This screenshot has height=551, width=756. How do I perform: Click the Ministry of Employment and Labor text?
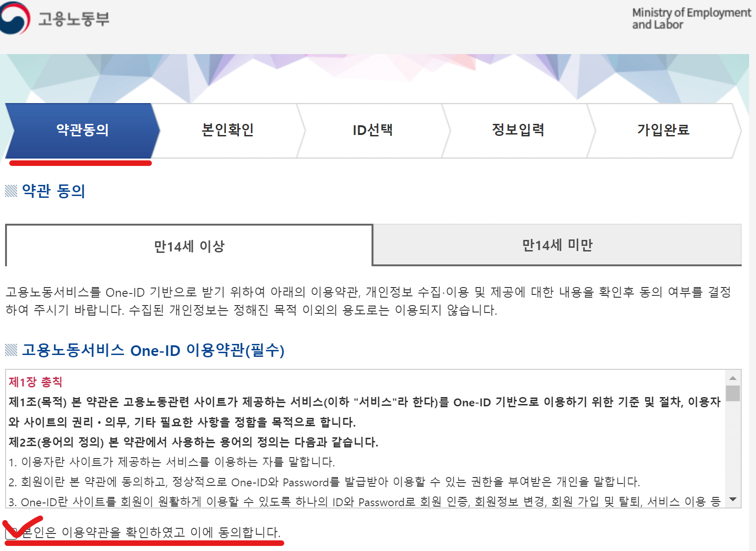[x=690, y=18]
